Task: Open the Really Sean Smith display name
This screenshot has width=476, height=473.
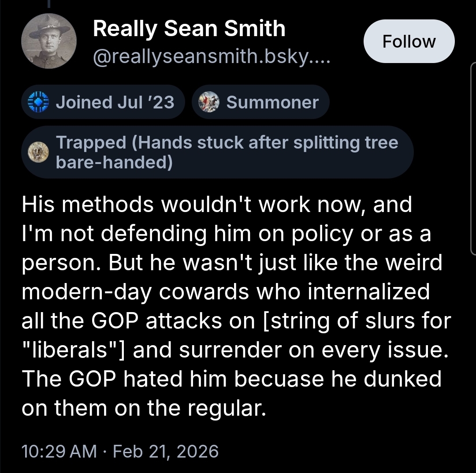Action: 189,29
